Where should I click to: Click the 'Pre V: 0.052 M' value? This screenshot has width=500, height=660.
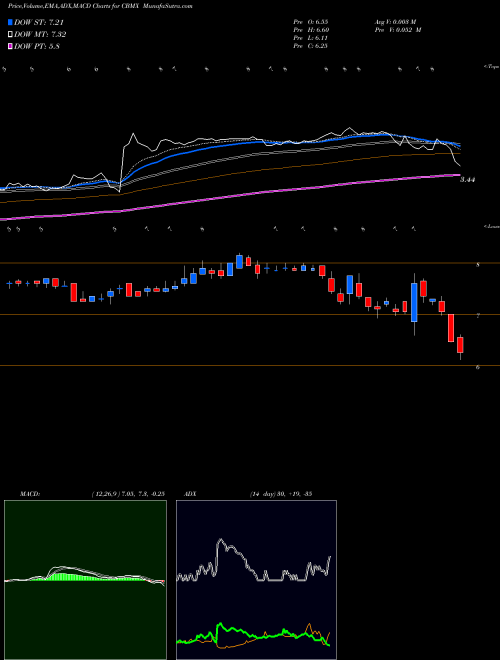pos(398,30)
